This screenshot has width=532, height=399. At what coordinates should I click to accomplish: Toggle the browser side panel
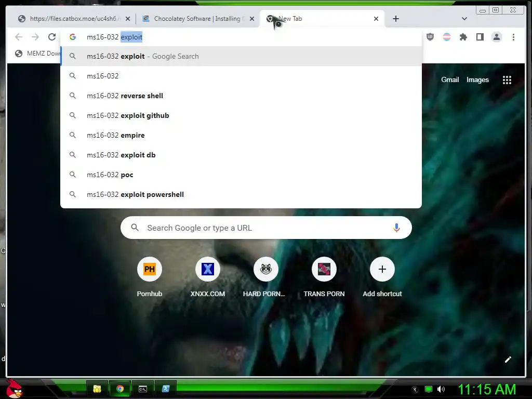click(x=480, y=37)
